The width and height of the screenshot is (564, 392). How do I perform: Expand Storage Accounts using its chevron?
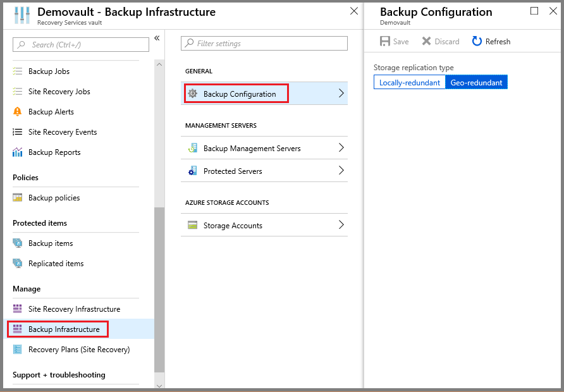point(340,224)
